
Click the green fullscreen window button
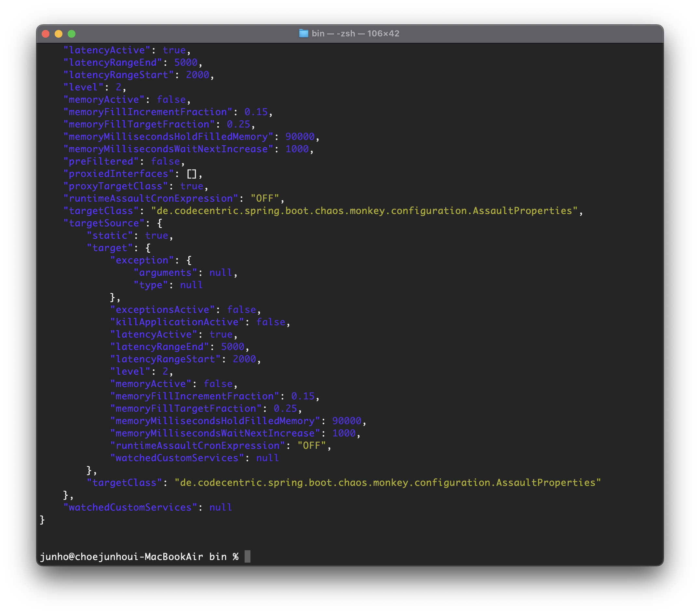point(72,34)
